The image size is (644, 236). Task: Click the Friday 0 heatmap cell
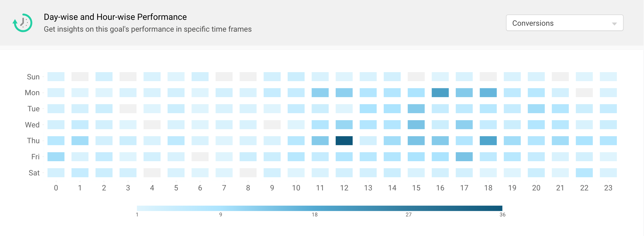pos(56,157)
